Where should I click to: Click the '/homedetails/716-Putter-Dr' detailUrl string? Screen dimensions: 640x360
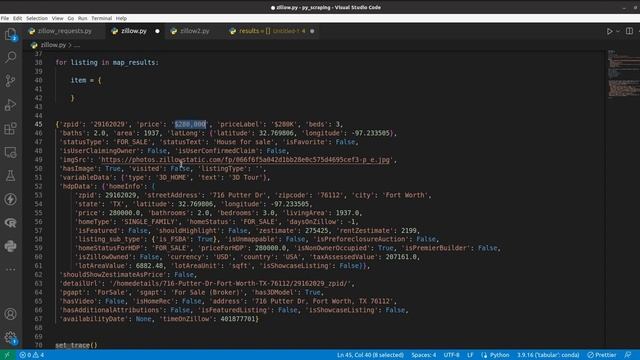(232, 283)
